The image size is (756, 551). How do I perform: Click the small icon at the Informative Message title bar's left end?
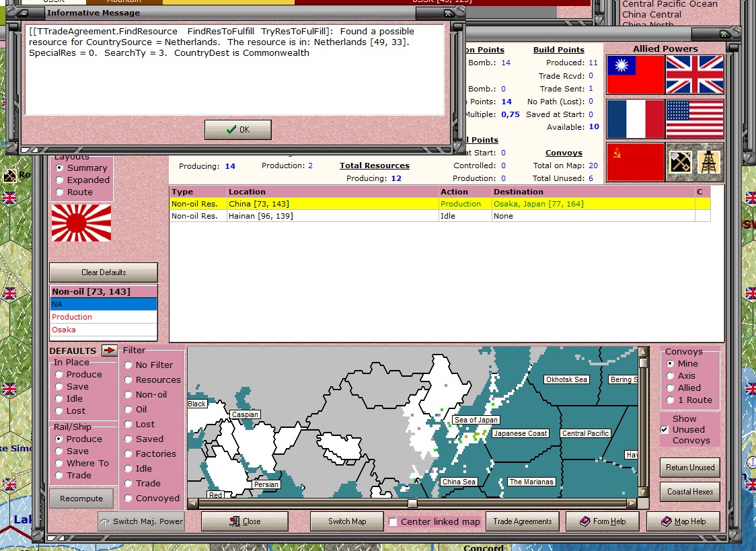pyautogui.click(x=22, y=13)
